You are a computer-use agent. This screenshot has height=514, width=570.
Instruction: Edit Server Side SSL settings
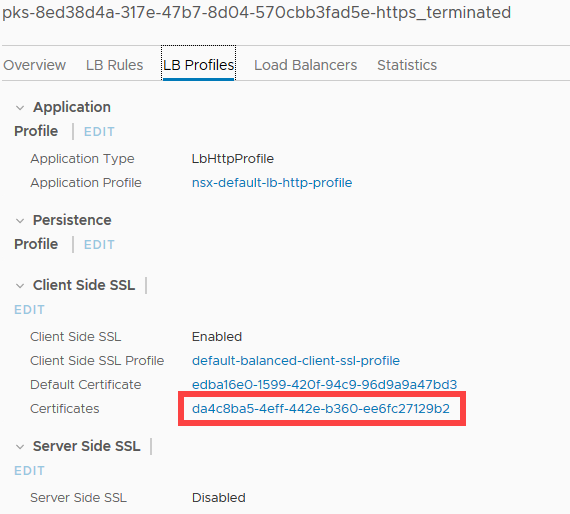point(29,471)
